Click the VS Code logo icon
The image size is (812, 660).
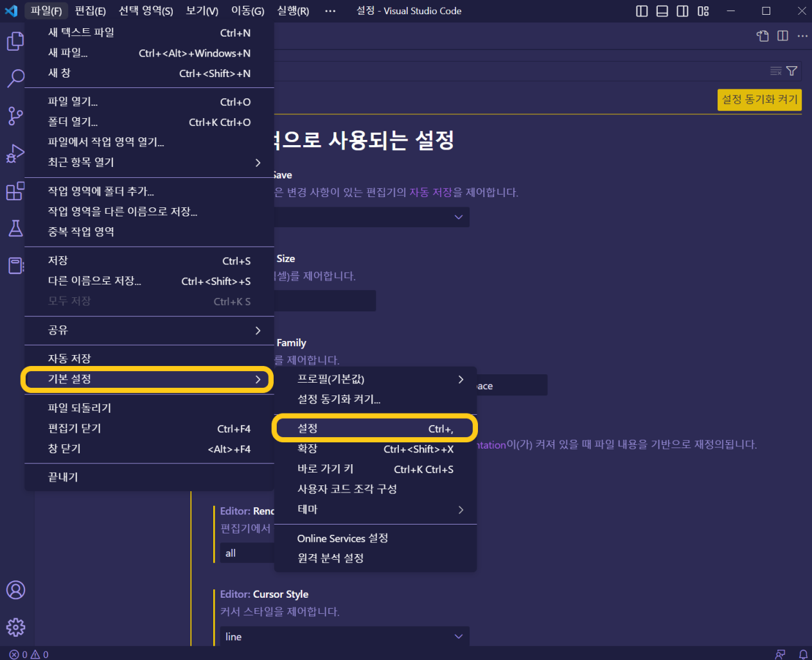12,11
